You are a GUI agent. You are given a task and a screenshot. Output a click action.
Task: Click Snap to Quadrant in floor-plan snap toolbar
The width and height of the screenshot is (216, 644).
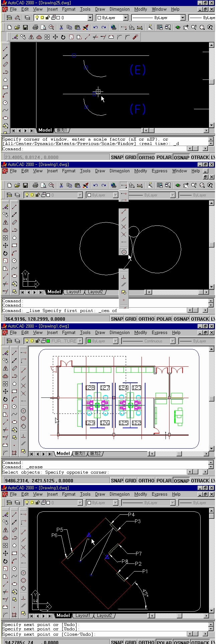click(23, 419)
